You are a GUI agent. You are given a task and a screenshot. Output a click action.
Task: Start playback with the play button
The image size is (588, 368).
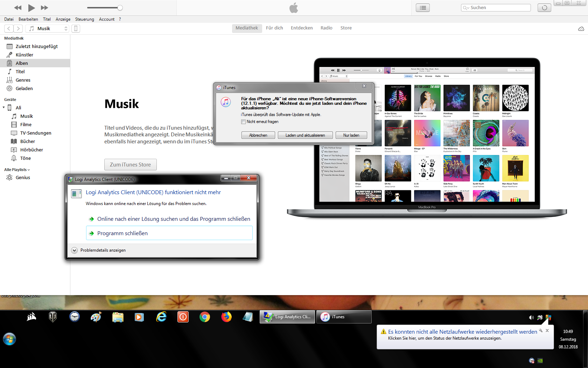coord(31,8)
